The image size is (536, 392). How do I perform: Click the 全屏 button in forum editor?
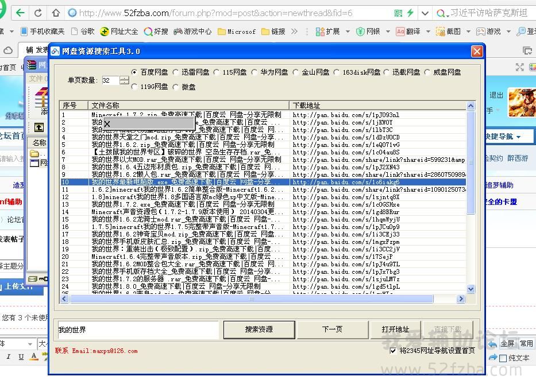pyautogui.click(x=507, y=344)
